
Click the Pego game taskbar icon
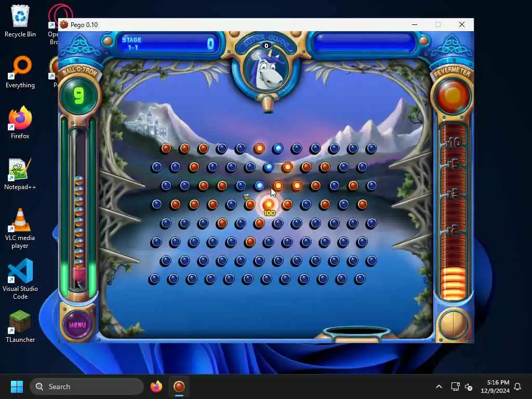(x=179, y=387)
